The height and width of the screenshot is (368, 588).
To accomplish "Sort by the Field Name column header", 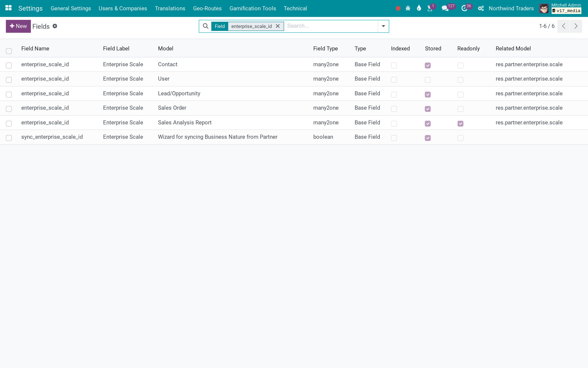I will [35, 48].
